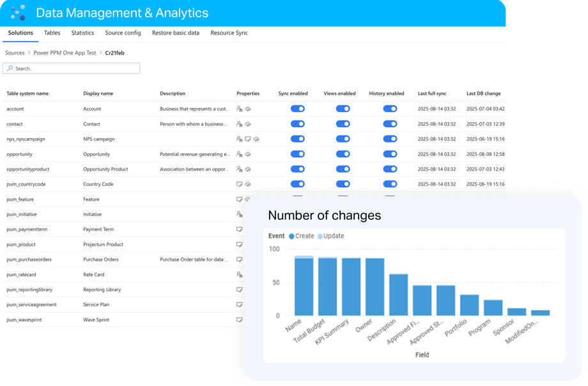The width and height of the screenshot is (588, 386).
Task: Click the user-lock icon in pum_initiative row
Action: [x=239, y=215]
